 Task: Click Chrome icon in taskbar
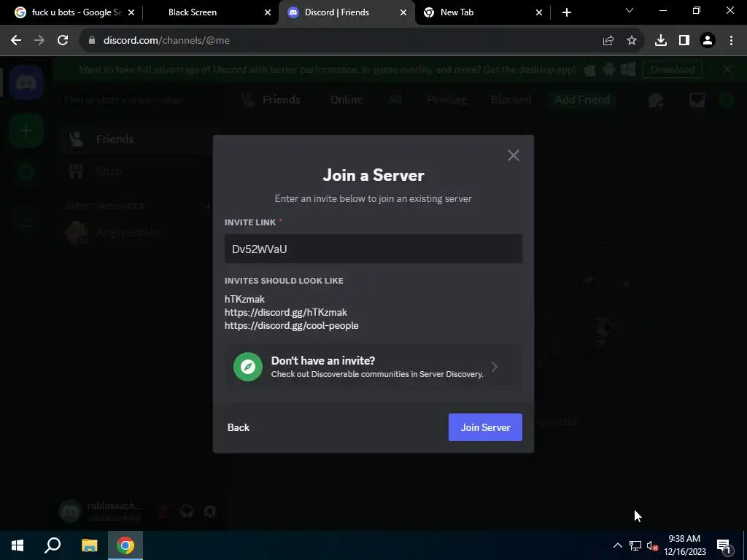coord(125,545)
